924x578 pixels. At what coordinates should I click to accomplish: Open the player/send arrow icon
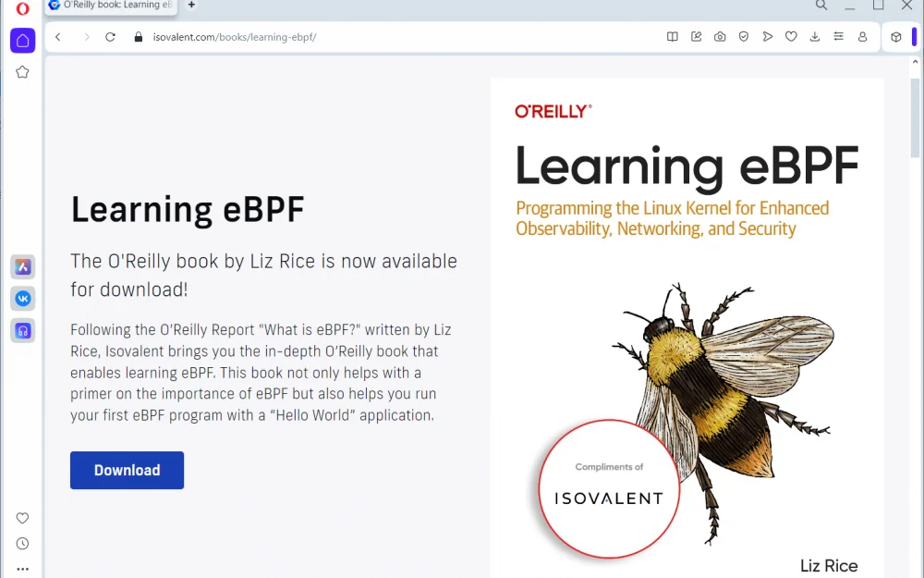[x=767, y=37]
